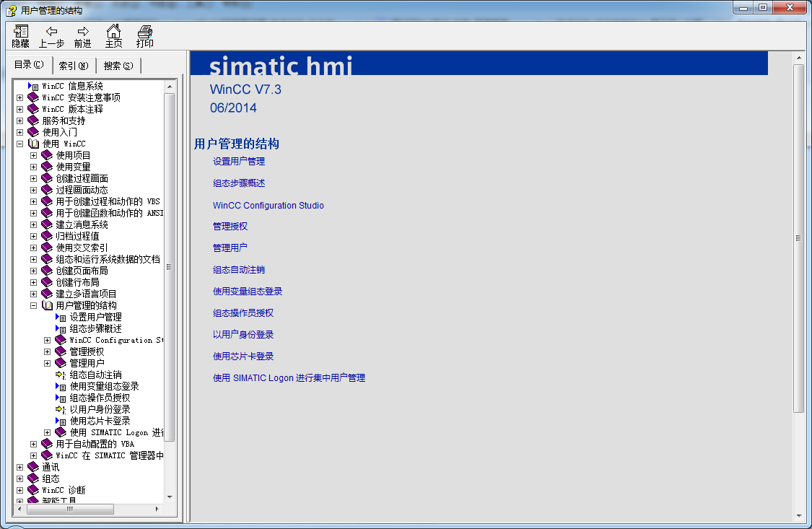Click the tree panel scroll-down arrow
Viewport: 812px width, 529px height.
click(x=170, y=497)
